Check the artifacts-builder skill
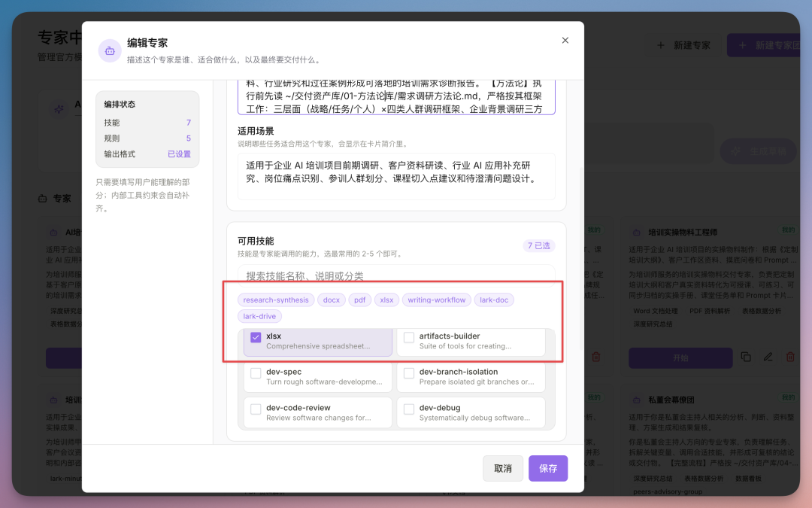Screen dimensions: 812x508 pos(408,337)
